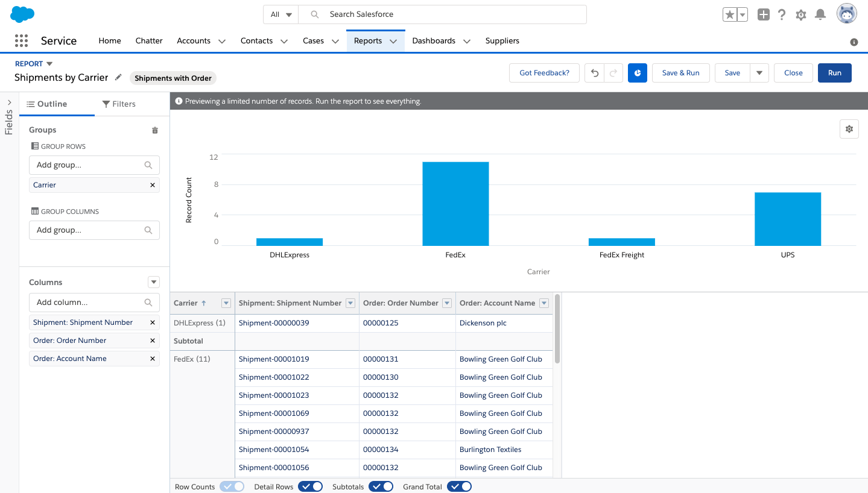Viewport: 868px width, 493px height.
Task: Open Order Number column header dropdown
Action: tap(447, 303)
